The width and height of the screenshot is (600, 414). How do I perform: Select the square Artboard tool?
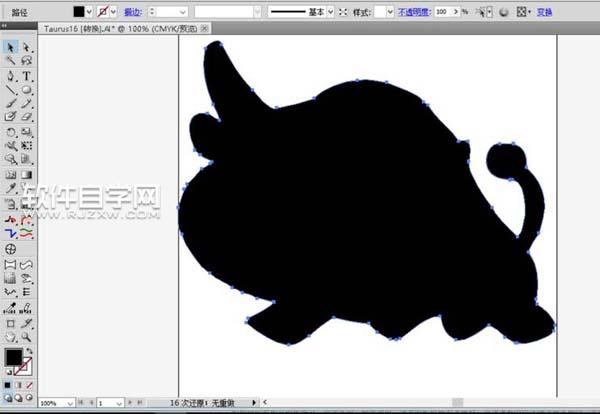coord(10,324)
